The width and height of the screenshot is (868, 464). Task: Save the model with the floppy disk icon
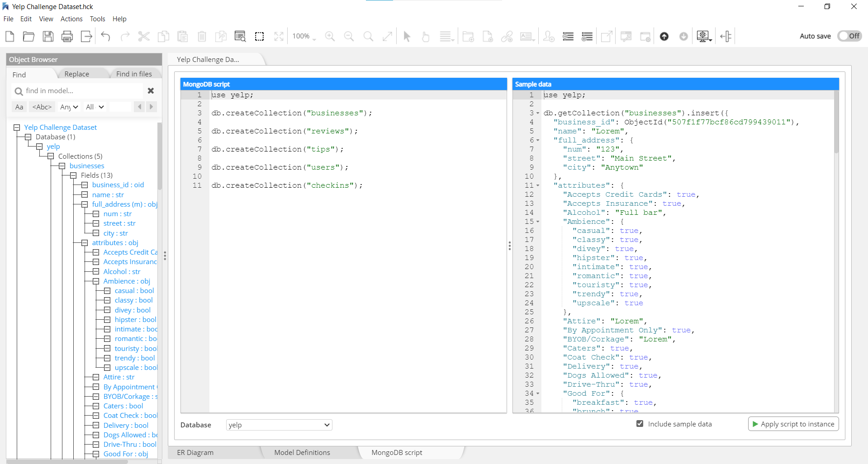pos(48,36)
